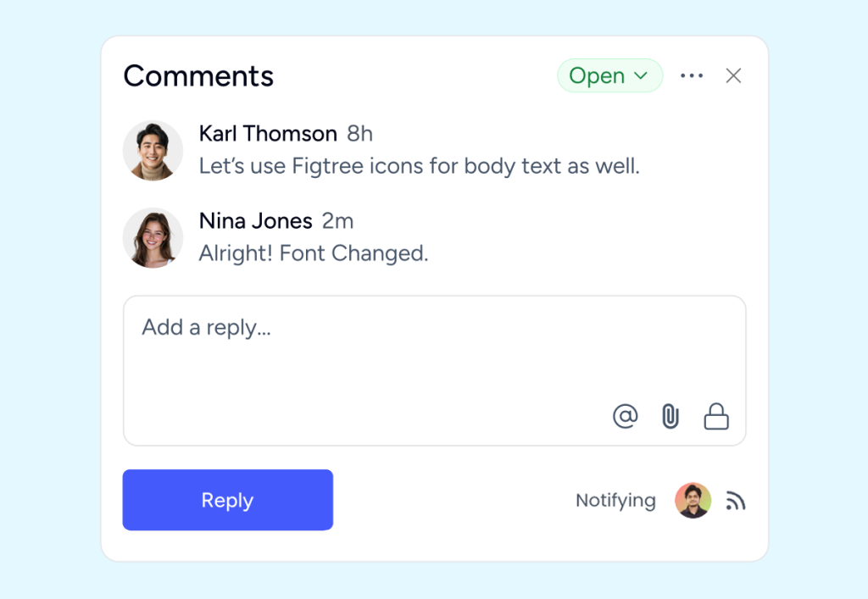868x599 pixels.
Task: Click the notification feed icon next to Notifying
Action: [734, 500]
